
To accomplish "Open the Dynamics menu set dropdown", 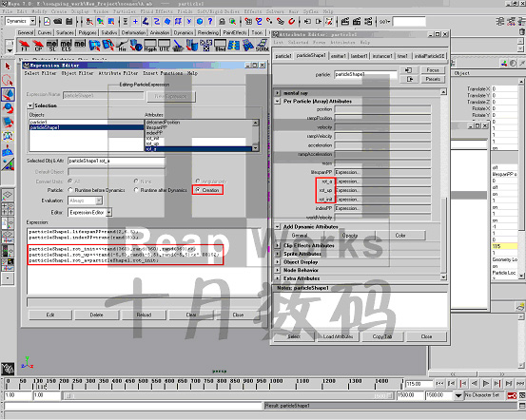I will pyautogui.click(x=32, y=21).
